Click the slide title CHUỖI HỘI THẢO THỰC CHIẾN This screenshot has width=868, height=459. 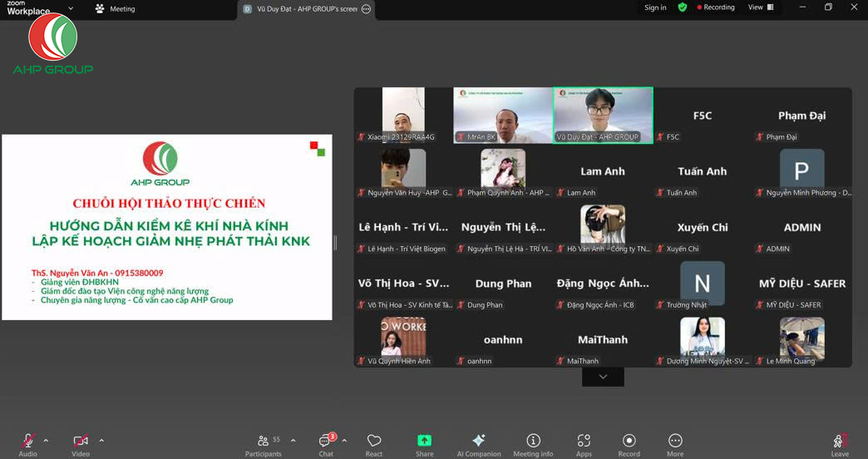[169, 203]
